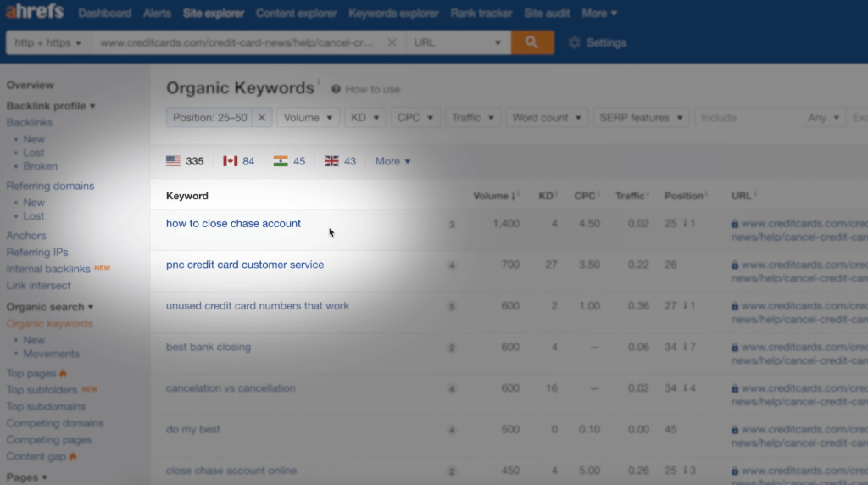
Task: Sort by Volume column header
Action: [x=494, y=196]
